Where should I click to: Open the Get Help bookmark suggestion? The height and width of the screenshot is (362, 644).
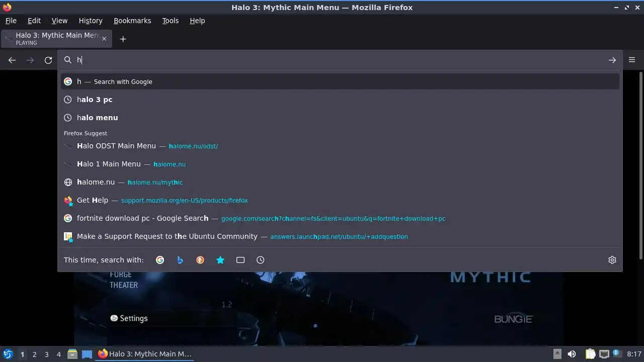click(340, 200)
